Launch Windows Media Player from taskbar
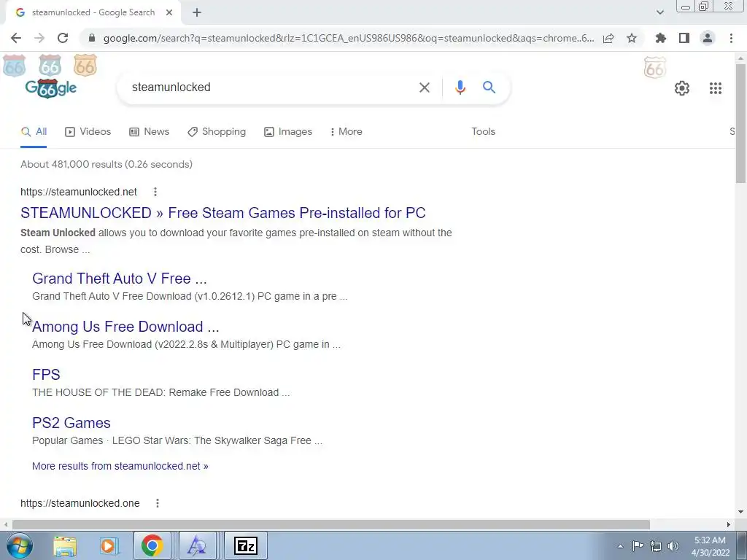This screenshot has height=560, width=747. 109,545
